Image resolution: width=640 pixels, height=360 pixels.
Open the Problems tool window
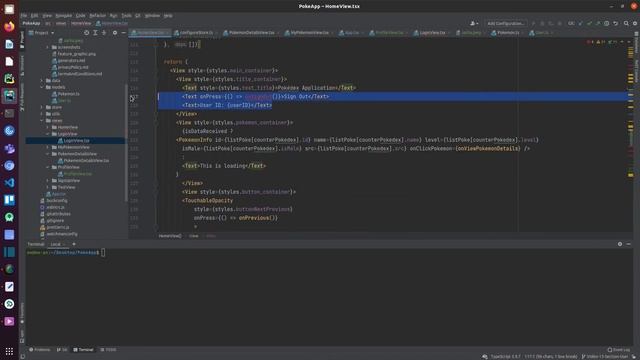pos(40,350)
